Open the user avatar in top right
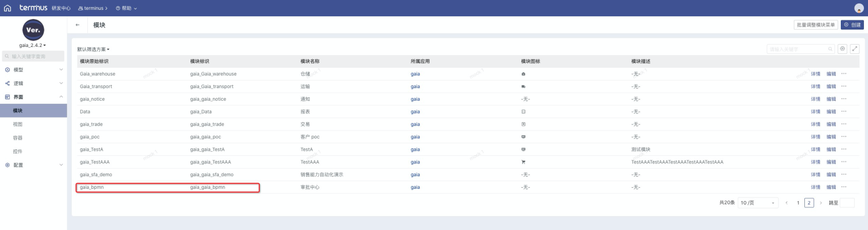 tap(859, 8)
